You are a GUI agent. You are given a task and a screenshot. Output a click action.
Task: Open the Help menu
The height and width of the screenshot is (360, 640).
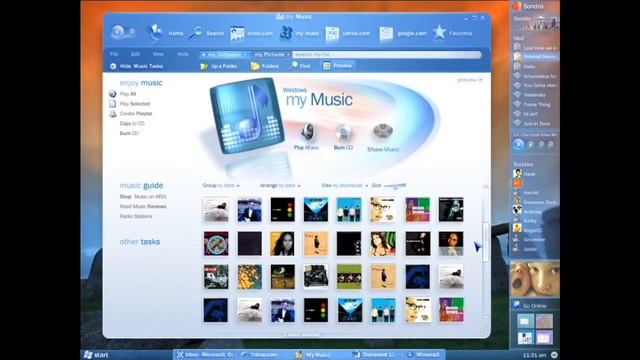(x=183, y=54)
